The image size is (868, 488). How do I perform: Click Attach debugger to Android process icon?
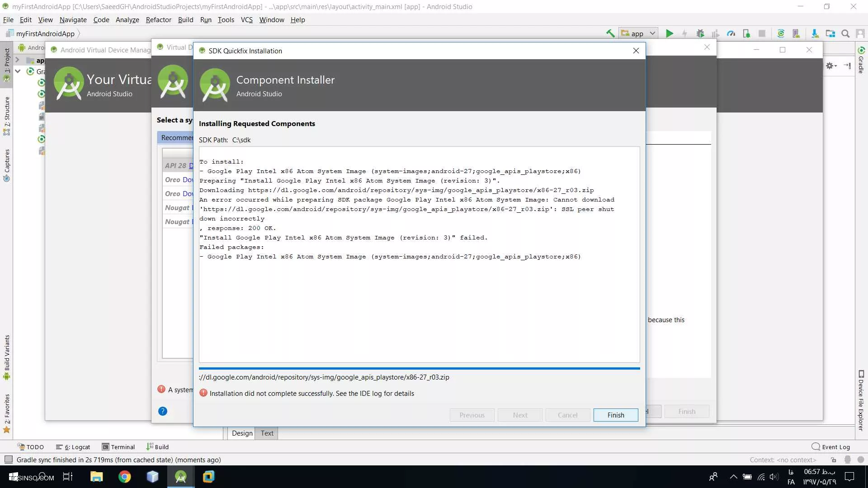[746, 33]
